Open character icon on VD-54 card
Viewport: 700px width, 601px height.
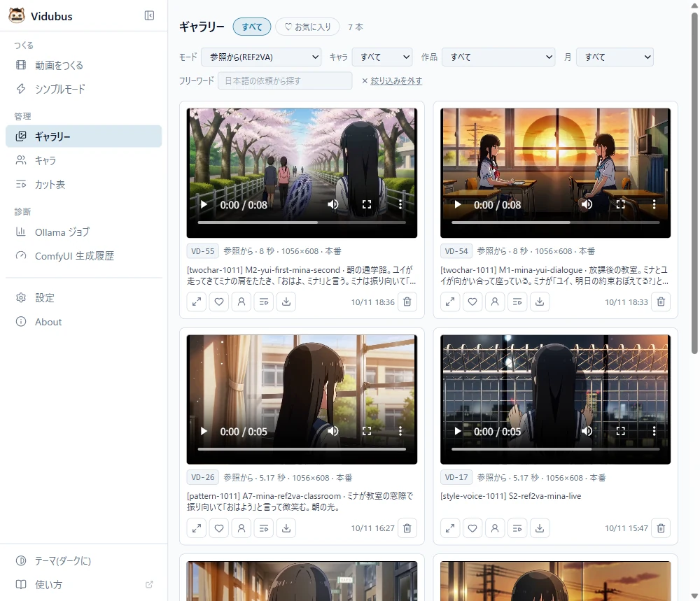click(x=495, y=302)
